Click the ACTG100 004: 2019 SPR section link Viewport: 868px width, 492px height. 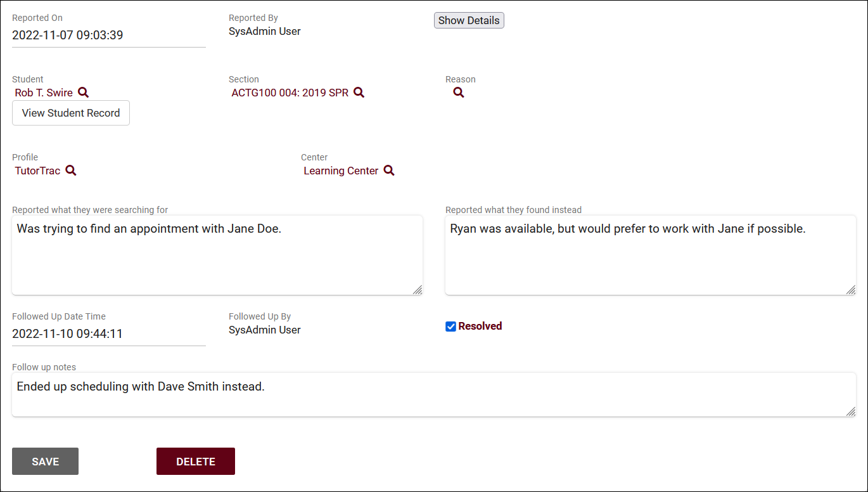click(x=290, y=93)
